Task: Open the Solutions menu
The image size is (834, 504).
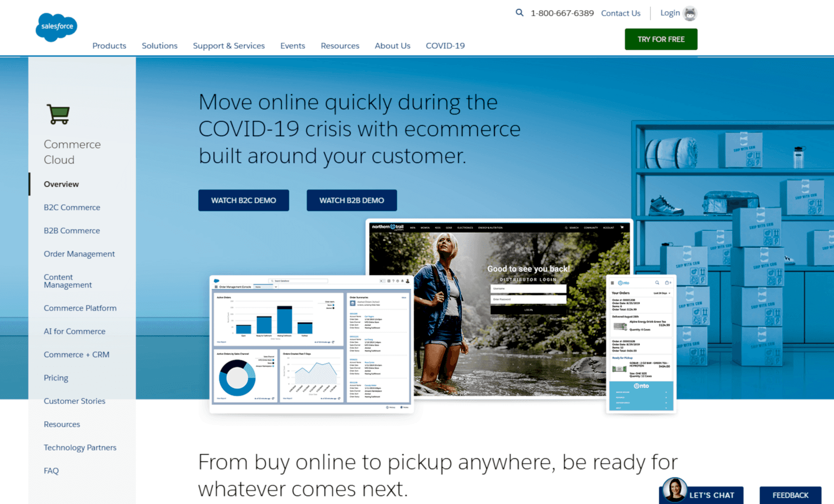Action: point(160,45)
